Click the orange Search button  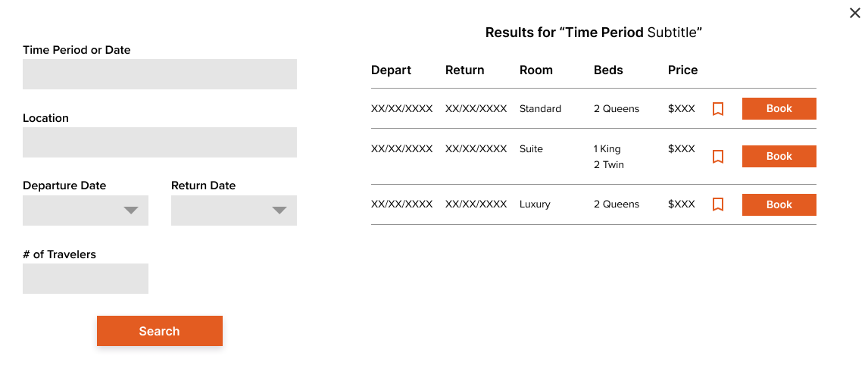[x=159, y=331]
